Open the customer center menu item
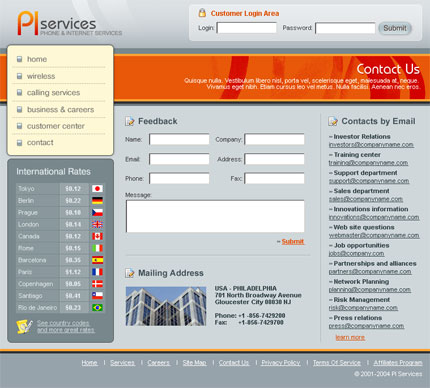Viewport: 430px width, 388px height. click(56, 126)
